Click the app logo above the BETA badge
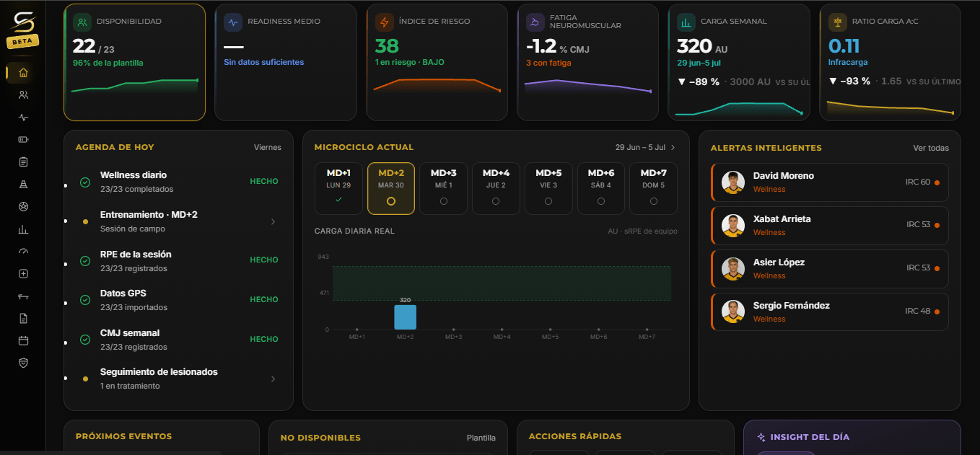Screen dimensions: 980x455 coord(23,21)
